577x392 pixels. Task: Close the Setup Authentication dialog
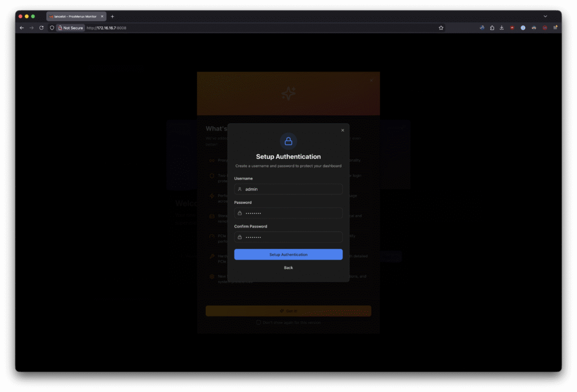point(343,131)
